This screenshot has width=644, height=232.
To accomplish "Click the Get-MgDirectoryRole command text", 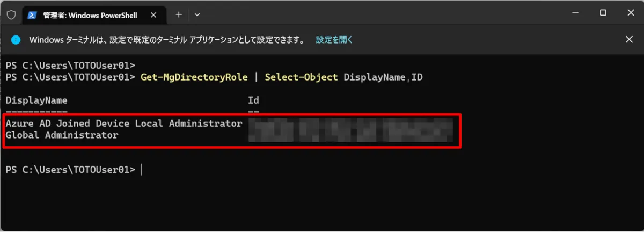I will tap(194, 77).
